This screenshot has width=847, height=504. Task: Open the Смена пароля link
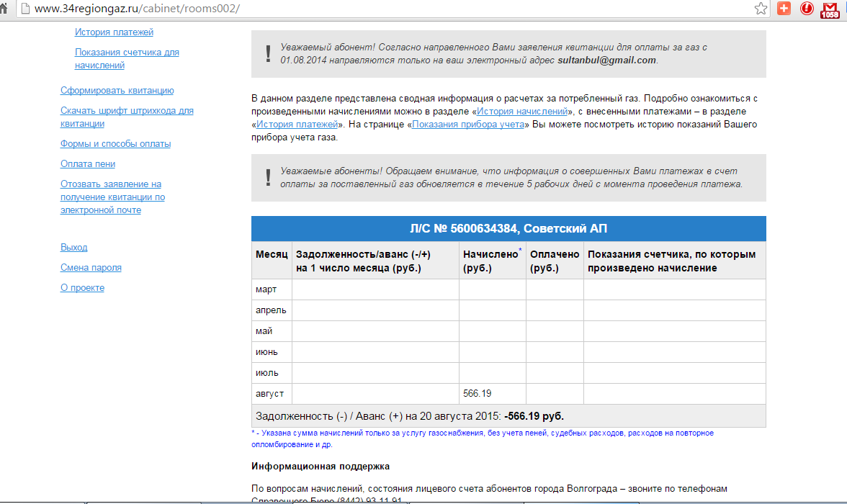coord(91,267)
